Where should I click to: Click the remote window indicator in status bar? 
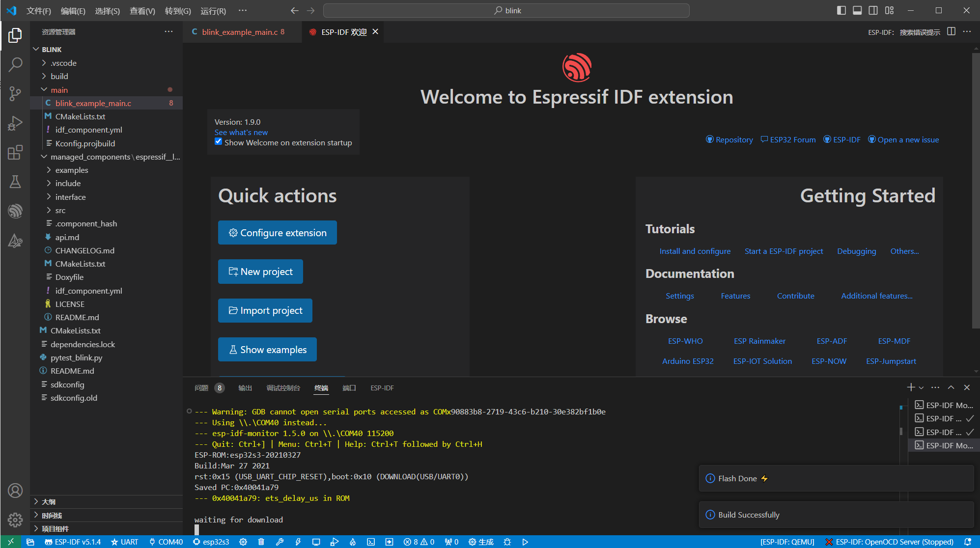click(11, 542)
